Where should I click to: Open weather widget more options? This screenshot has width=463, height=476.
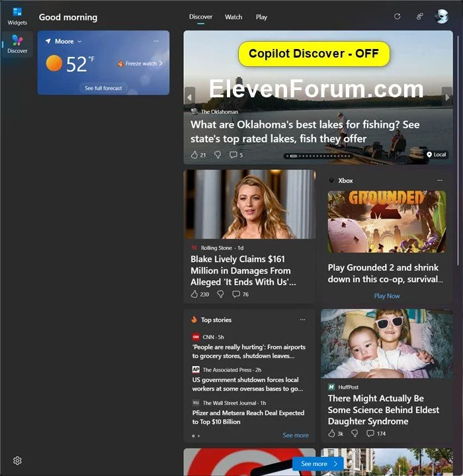tap(156, 41)
